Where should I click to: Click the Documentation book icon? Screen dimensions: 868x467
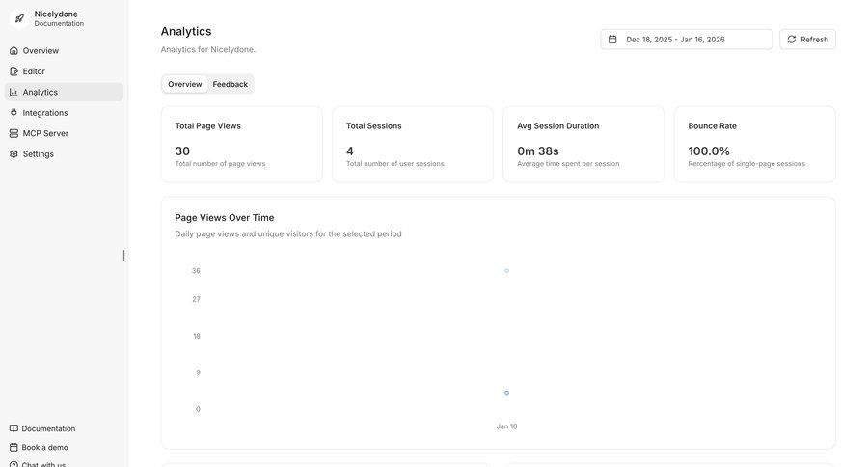[14, 428]
